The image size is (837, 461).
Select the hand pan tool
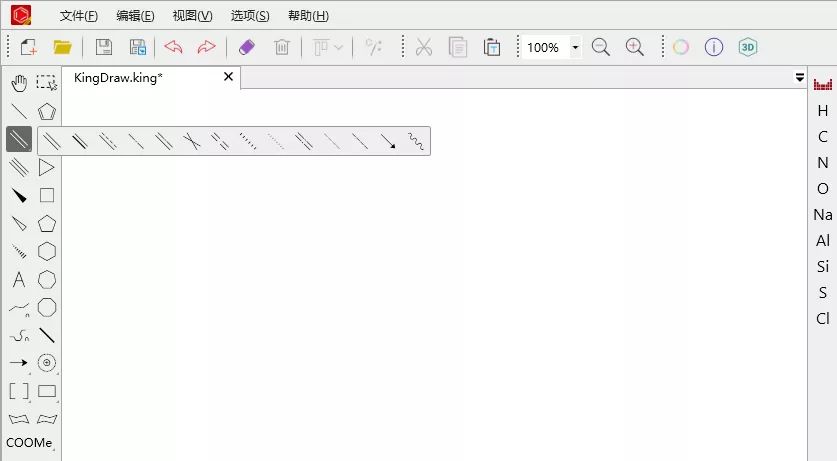[x=19, y=83]
